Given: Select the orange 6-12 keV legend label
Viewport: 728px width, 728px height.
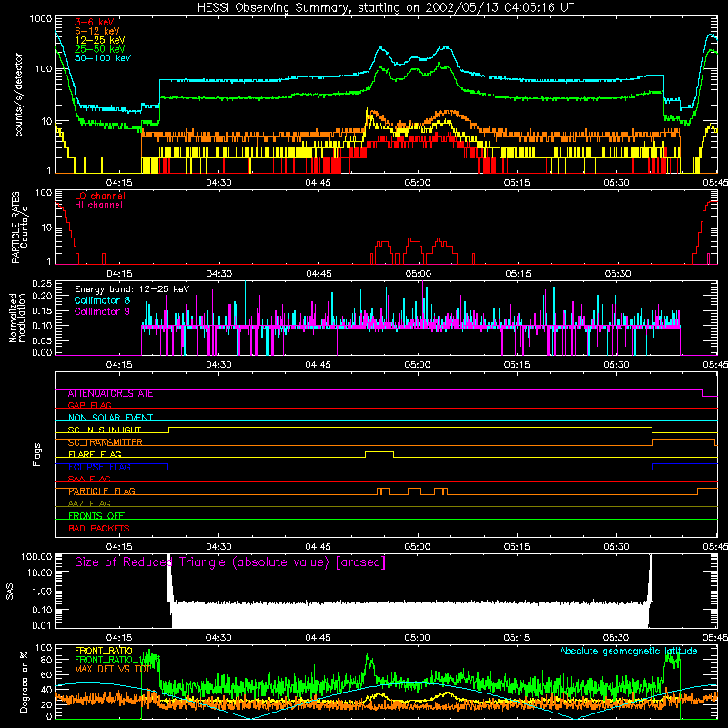Looking at the screenshot, I should pos(97,31).
